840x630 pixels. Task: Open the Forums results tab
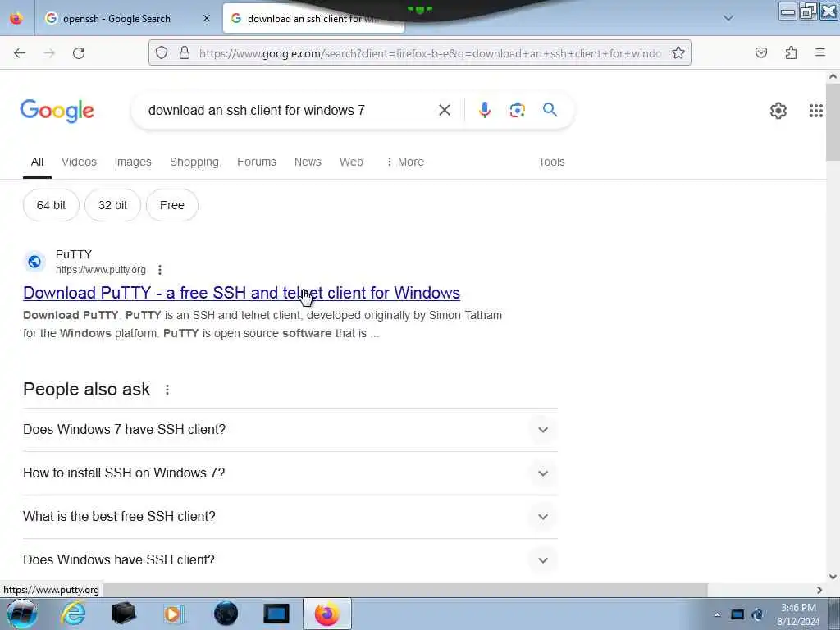[x=257, y=162]
